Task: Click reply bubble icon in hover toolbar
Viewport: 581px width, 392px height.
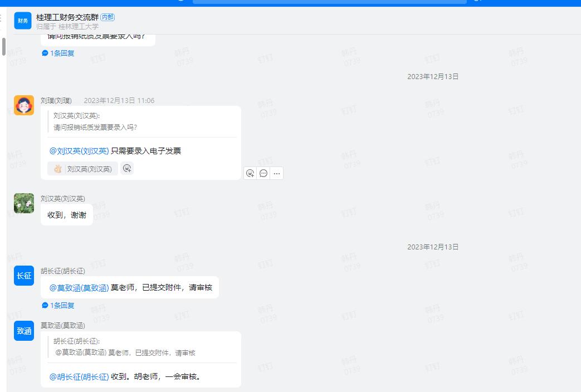Action: (x=263, y=173)
